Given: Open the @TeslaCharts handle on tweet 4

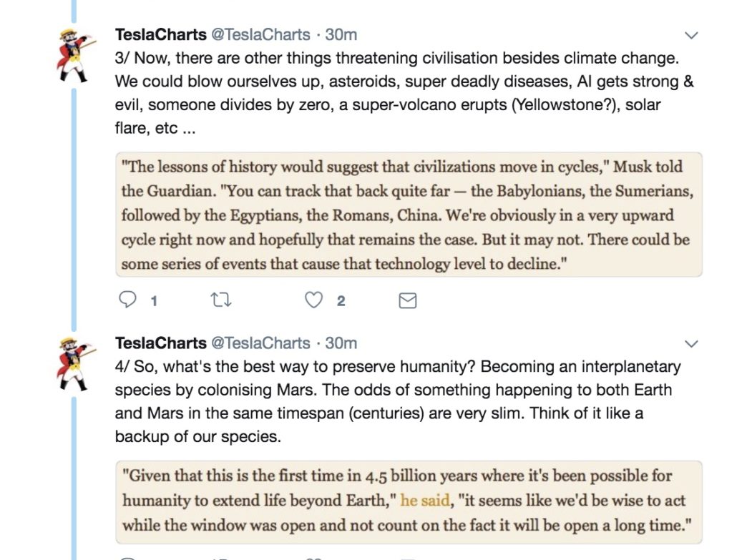Looking at the screenshot, I should click(260, 343).
